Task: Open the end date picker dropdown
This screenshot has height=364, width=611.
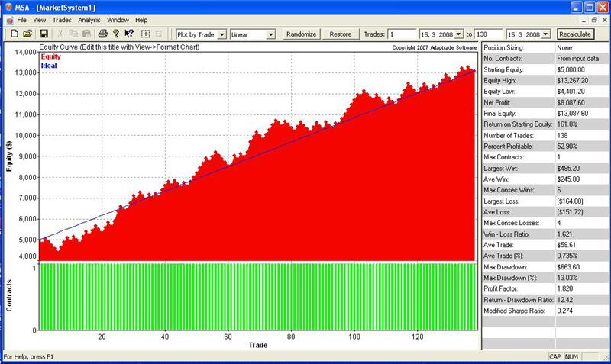Action: click(x=546, y=34)
